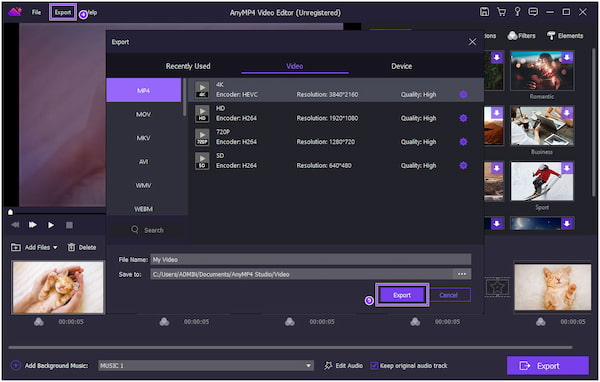The width and height of the screenshot is (600, 382).
Task: Switch to the Video tab
Action: [x=295, y=66]
